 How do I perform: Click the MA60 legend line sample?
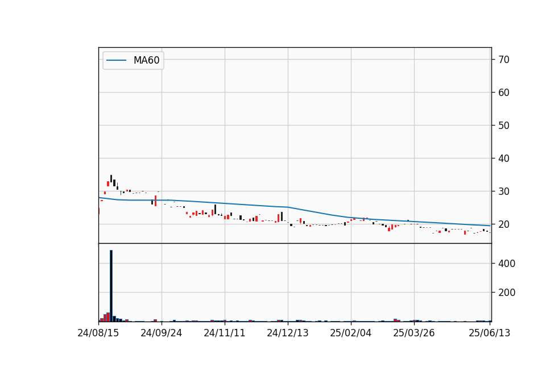tap(116, 60)
